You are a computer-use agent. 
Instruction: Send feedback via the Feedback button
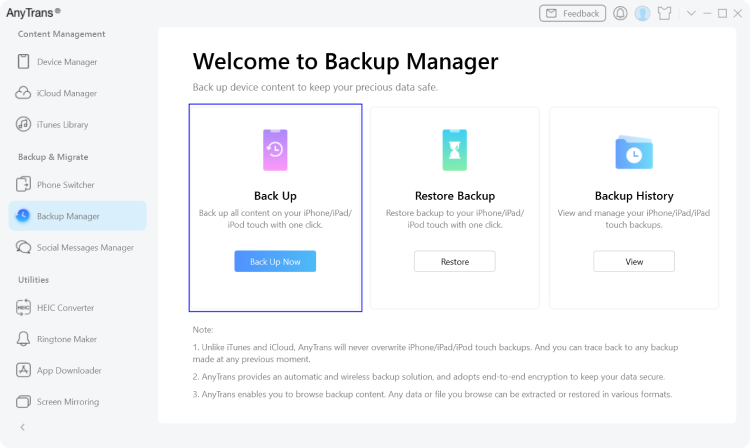572,13
